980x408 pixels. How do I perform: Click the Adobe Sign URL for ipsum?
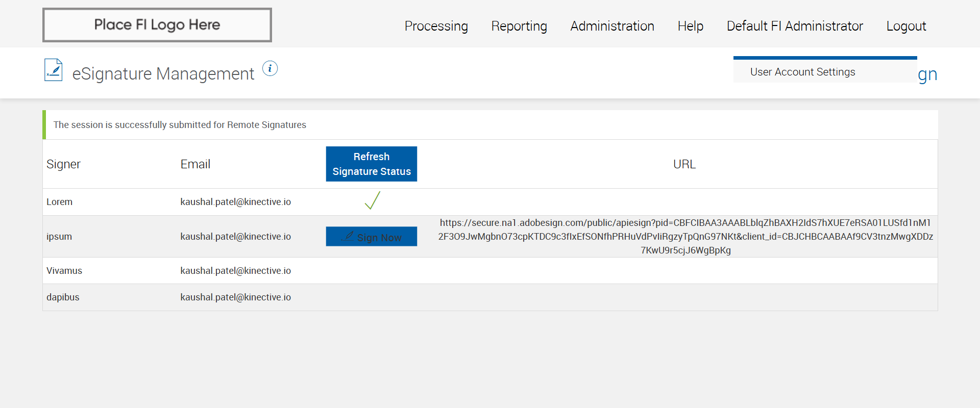[685, 237]
